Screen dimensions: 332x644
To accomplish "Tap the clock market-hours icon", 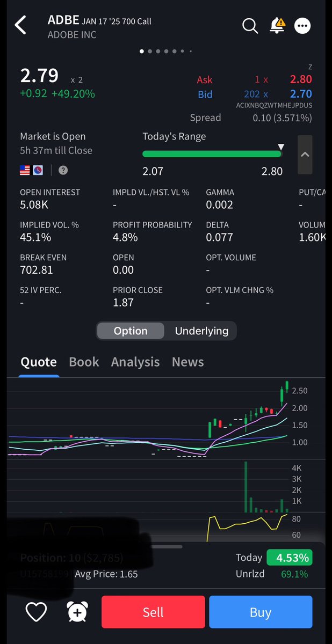I will click(38, 170).
